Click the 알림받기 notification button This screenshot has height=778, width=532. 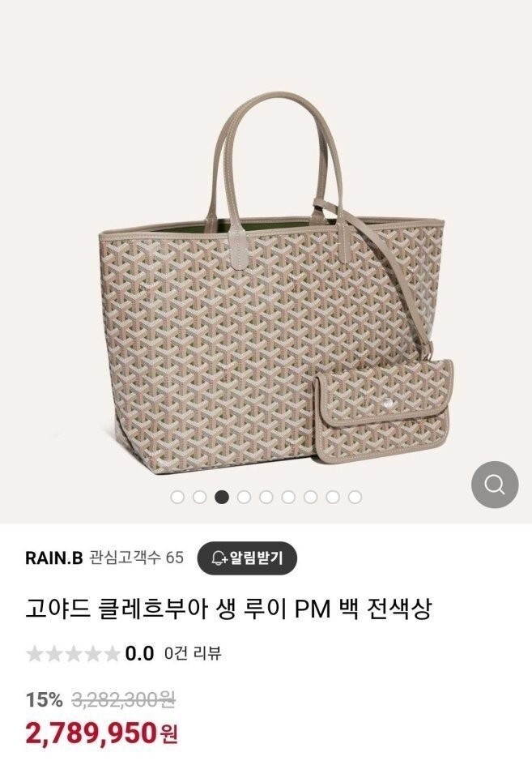tap(247, 558)
